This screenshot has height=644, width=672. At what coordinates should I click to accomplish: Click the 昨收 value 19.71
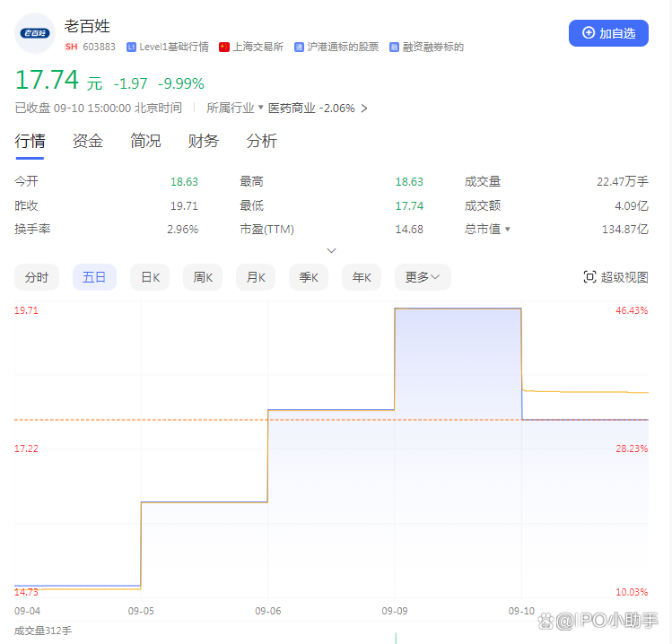[184, 205]
